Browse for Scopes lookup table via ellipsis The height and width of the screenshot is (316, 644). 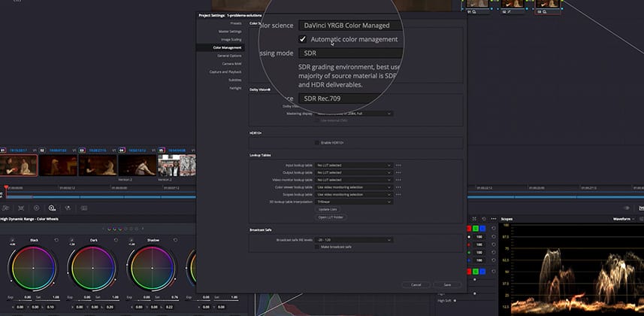point(398,195)
